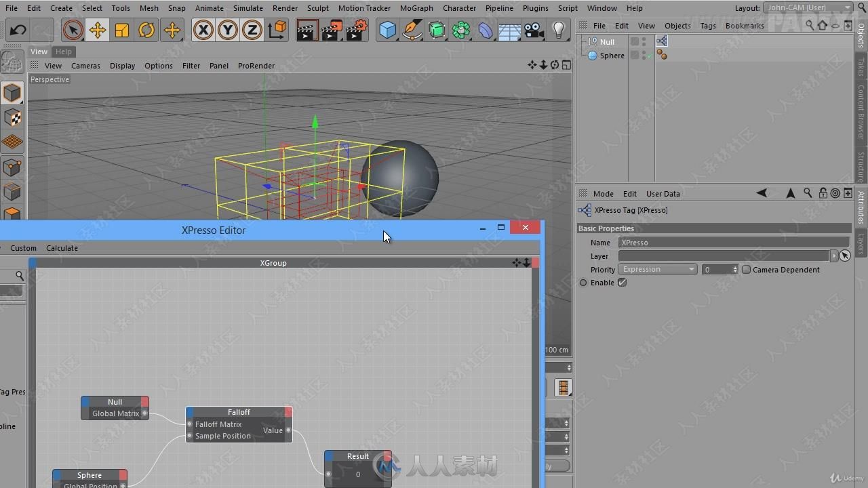Open the Layout dropdown

[x=808, y=7]
